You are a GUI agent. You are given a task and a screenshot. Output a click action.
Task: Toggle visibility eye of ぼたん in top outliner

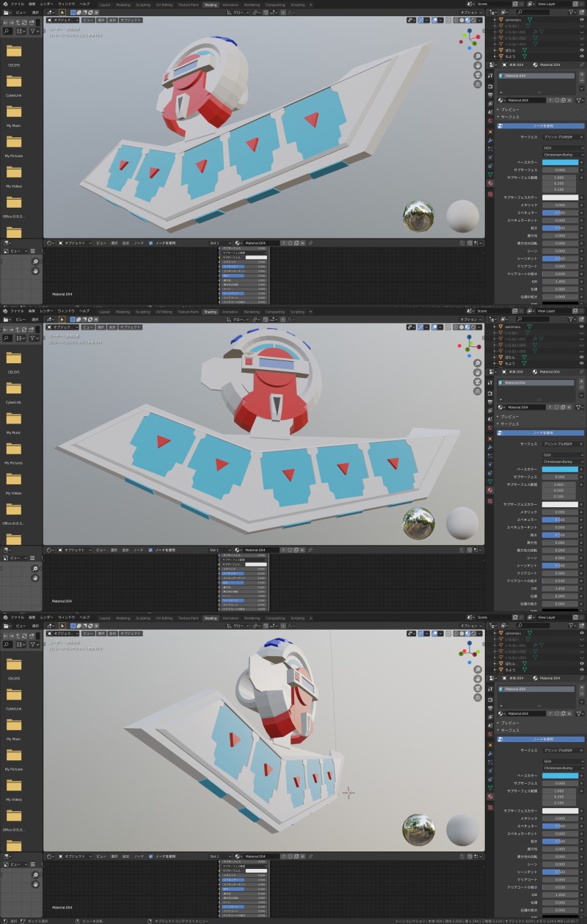pos(583,50)
